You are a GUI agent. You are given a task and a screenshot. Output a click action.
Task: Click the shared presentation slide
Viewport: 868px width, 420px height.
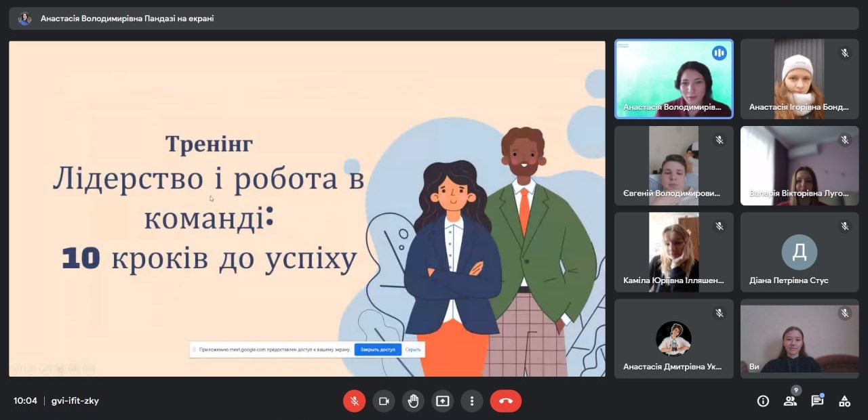pyautogui.click(x=307, y=209)
